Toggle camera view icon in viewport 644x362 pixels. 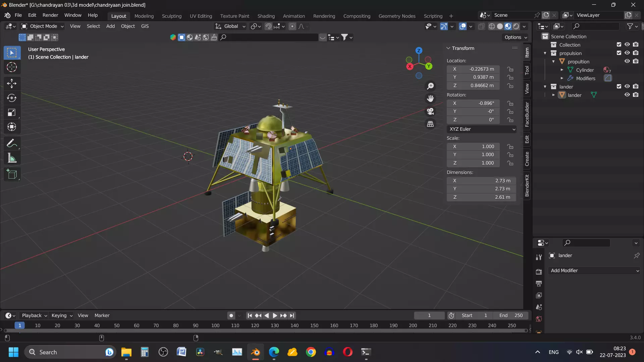tap(430, 111)
